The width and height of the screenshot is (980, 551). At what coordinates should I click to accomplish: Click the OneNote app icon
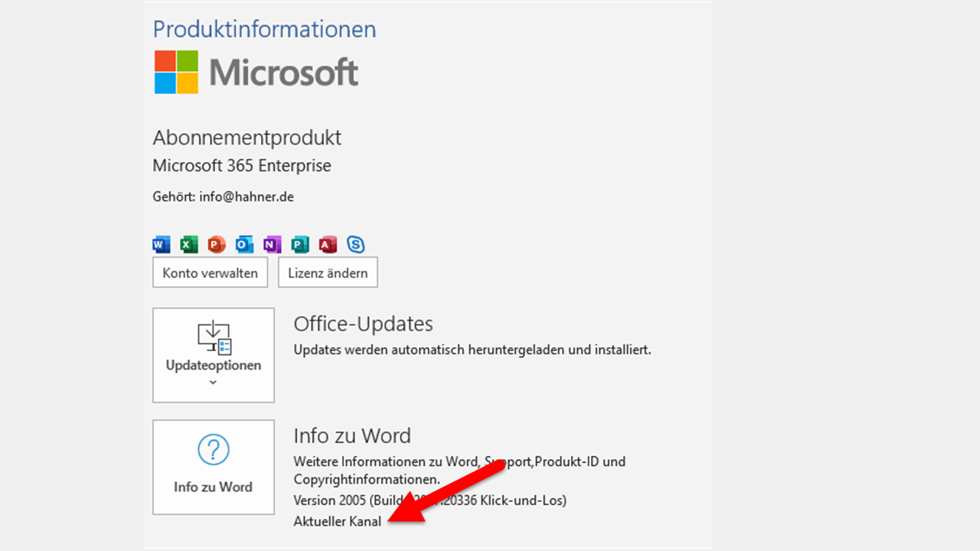coord(272,245)
